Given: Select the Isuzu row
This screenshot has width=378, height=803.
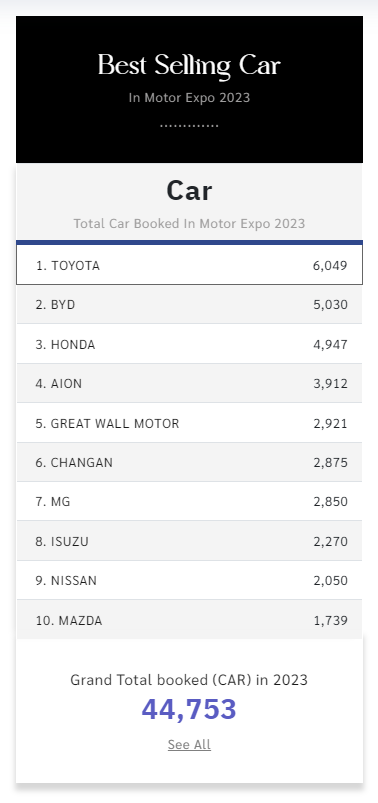Looking at the screenshot, I should click(x=189, y=541).
